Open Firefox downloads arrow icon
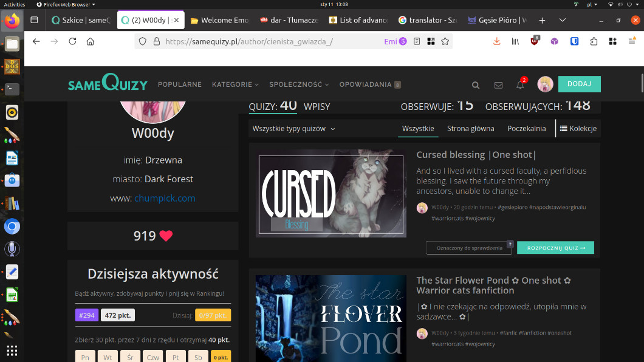Image resolution: width=644 pixels, height=362 pixels. 496,41
